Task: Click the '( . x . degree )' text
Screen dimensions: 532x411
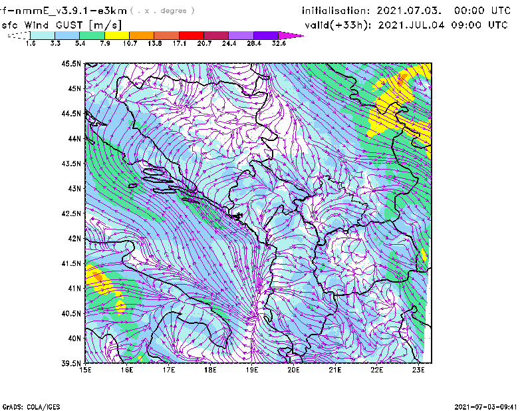Action: pos(162,11)
